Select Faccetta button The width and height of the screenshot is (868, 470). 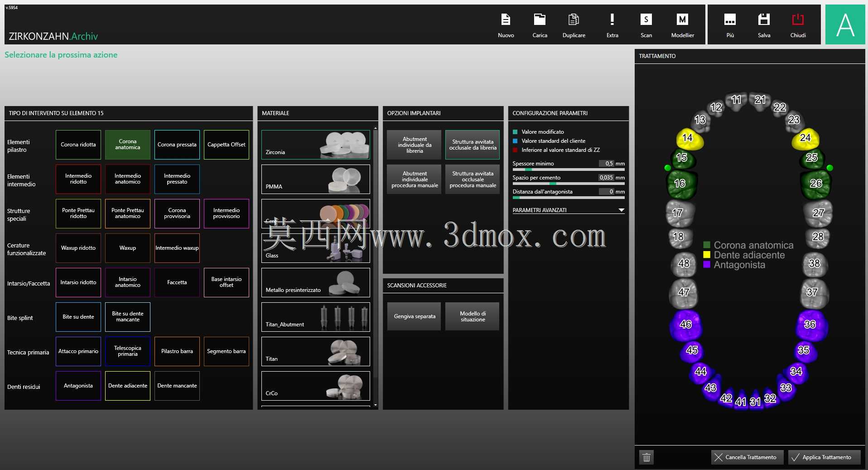pyautogui.click(x=177, y=282)
